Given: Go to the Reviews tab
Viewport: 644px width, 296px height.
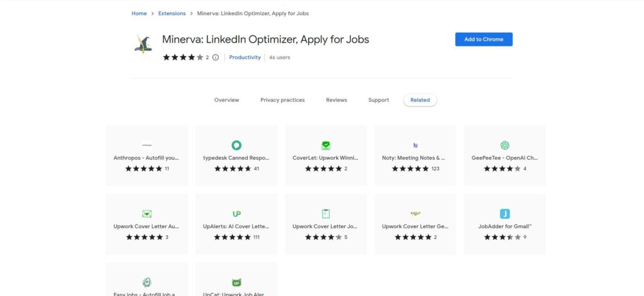Looking at the screenshot, I should point(336,100).
